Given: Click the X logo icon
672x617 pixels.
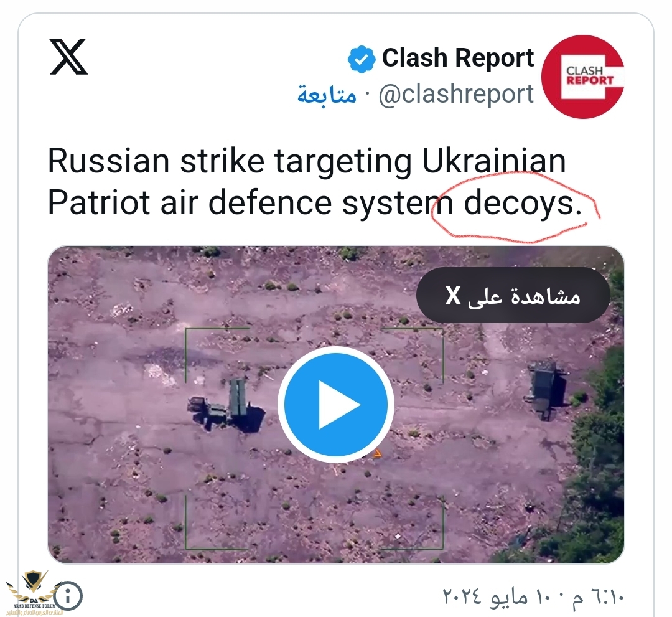Looking at the screenshot, I should coord(68,57).
